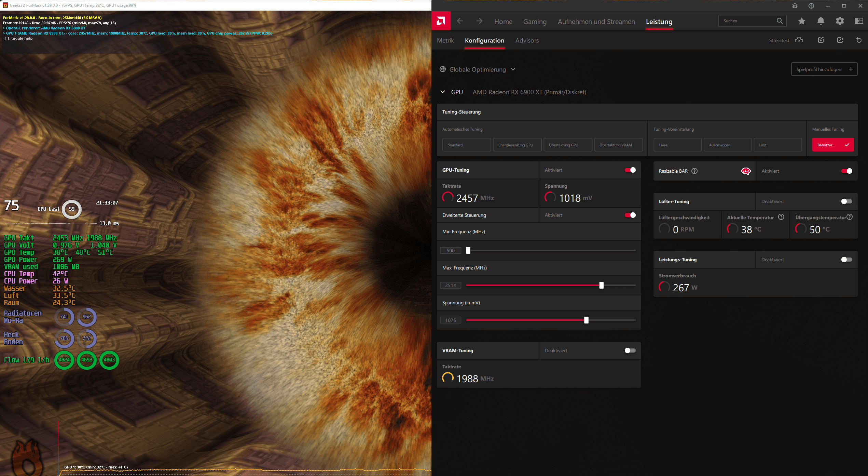Screen dimensions: 868x476
Task: Click the Spielprofil hinzufügen button
Action: 824,69
